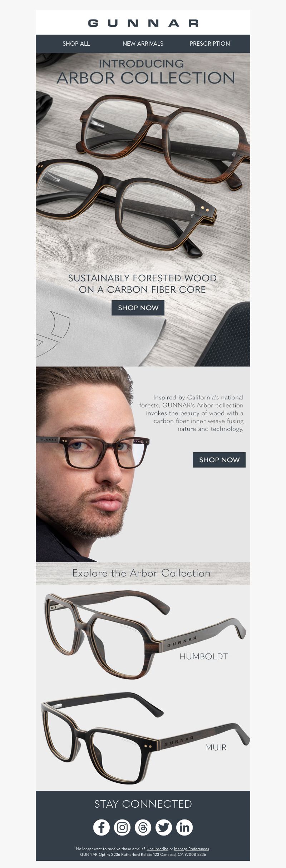Go to Shop All menu item
Viewport: 286px width, 868px height.
click(76, 44)
